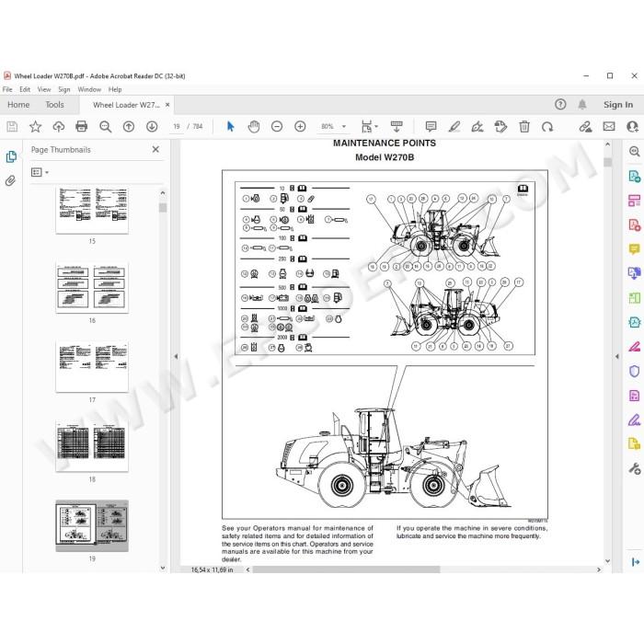
Task: Click the trash delete icon
Action: (x=524, y=127)
